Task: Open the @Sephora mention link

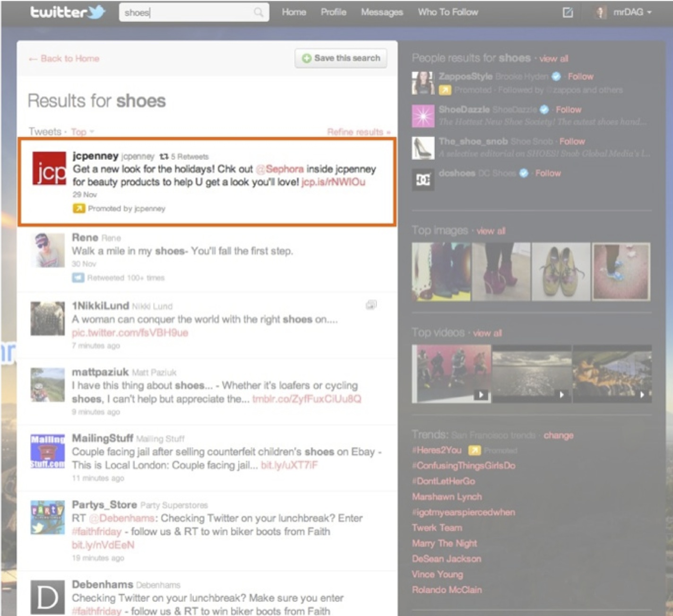Action: (280, 169)
